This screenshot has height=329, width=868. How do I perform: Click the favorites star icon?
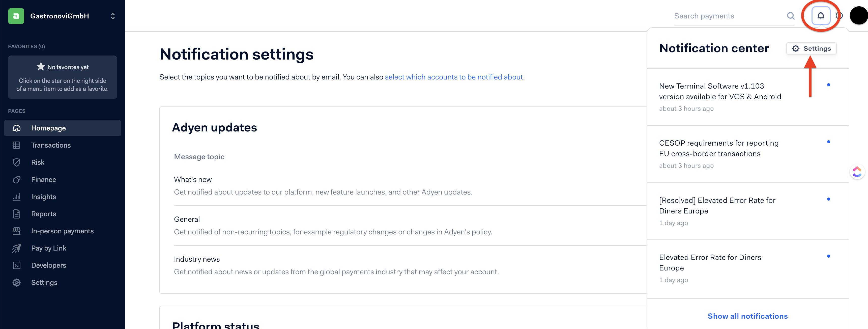(41, 66)
